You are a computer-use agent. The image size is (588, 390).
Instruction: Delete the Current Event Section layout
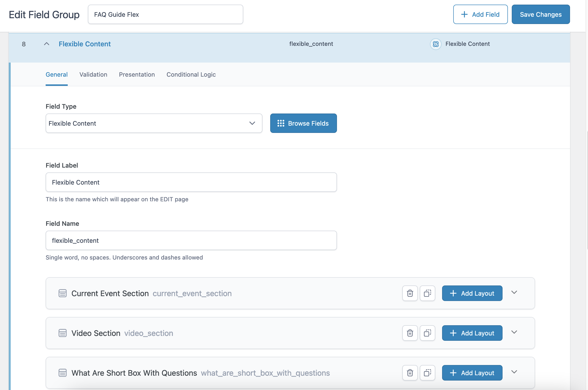(x=410, y=293)
